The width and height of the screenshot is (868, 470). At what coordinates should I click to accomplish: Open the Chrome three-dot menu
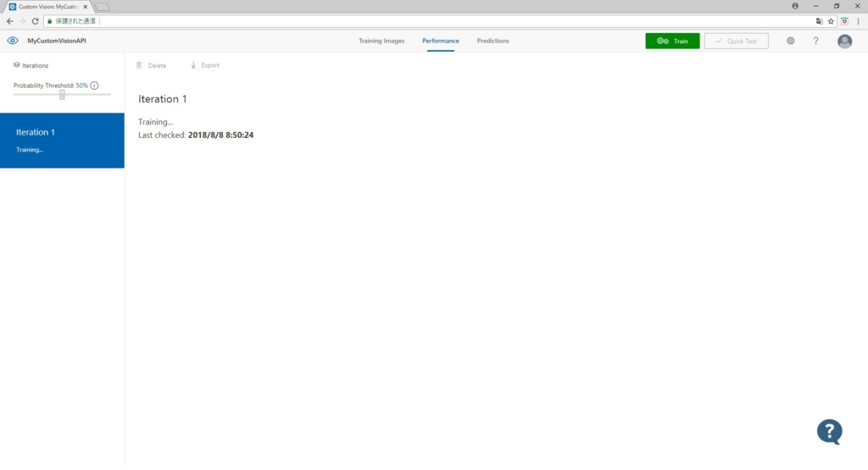858,21
